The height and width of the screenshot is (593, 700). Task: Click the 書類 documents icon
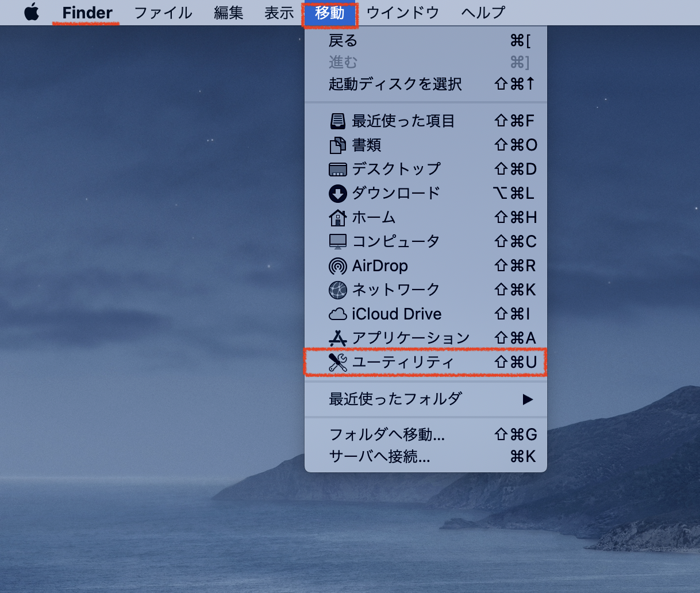(x=338, y=145)
